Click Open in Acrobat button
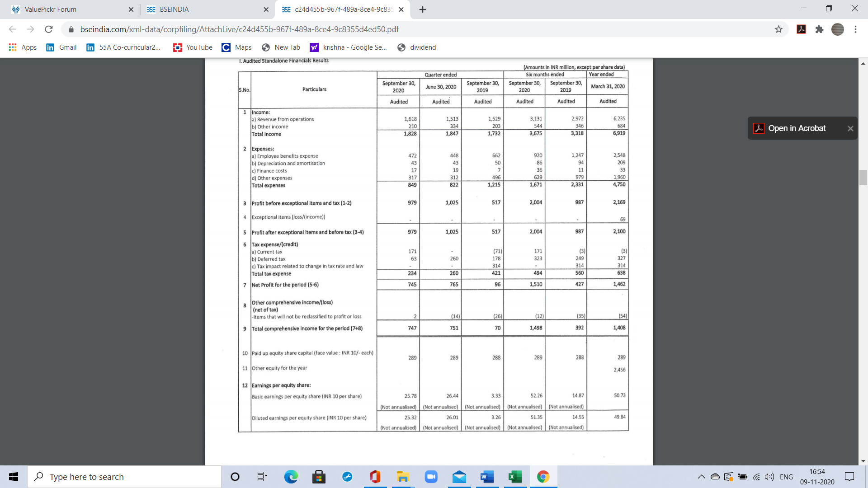The width and height of the screenshot is (868, 488). click(x=797, y=128)
